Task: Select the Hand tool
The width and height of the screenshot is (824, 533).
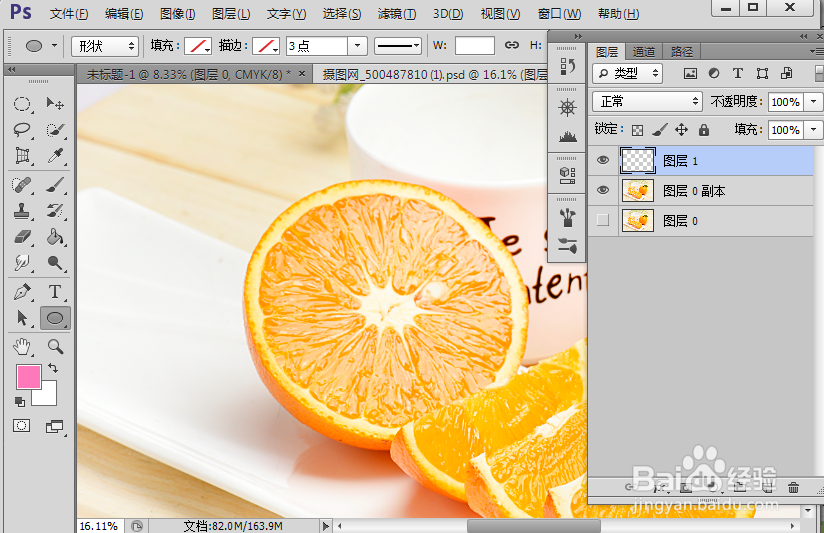Action: click(22, 347)
